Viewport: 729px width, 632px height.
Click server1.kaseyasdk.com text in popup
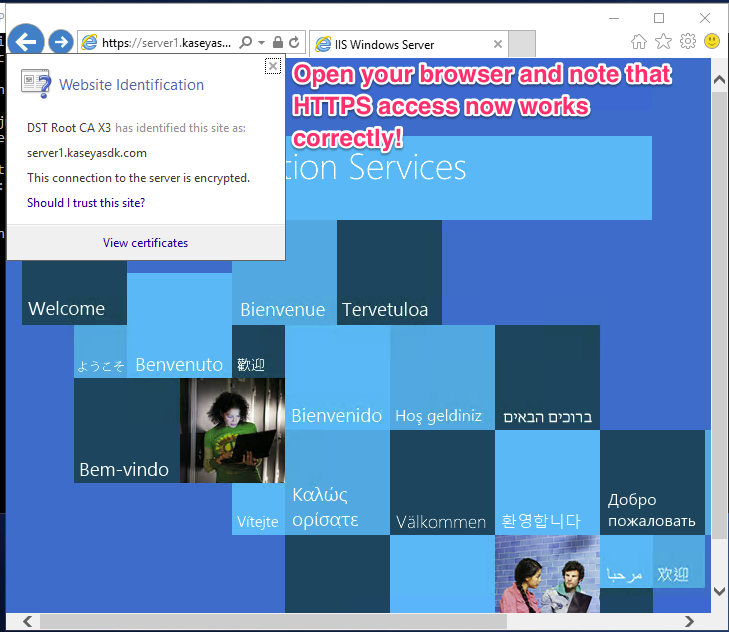[x=87, y=153]
